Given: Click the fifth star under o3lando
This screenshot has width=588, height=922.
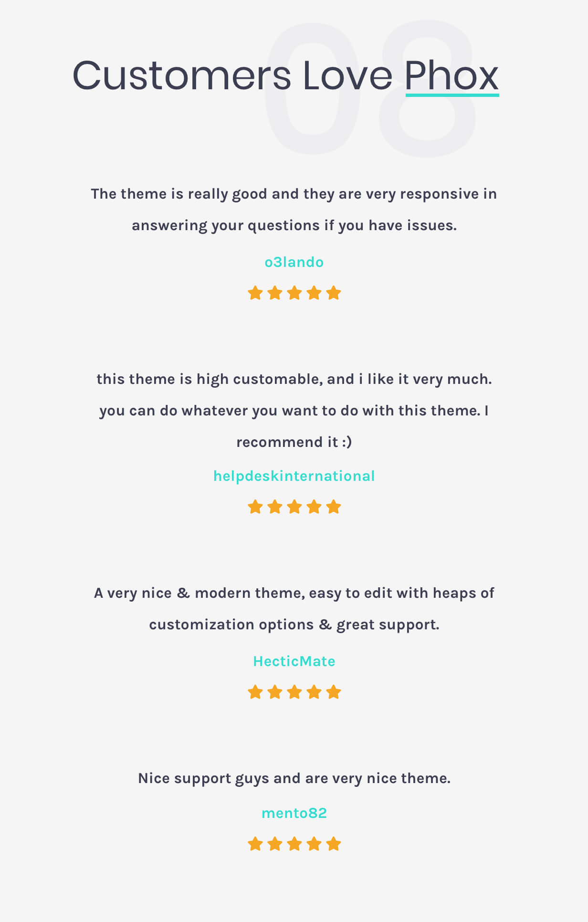Looking at the screenshot, I should click(334, 293).
